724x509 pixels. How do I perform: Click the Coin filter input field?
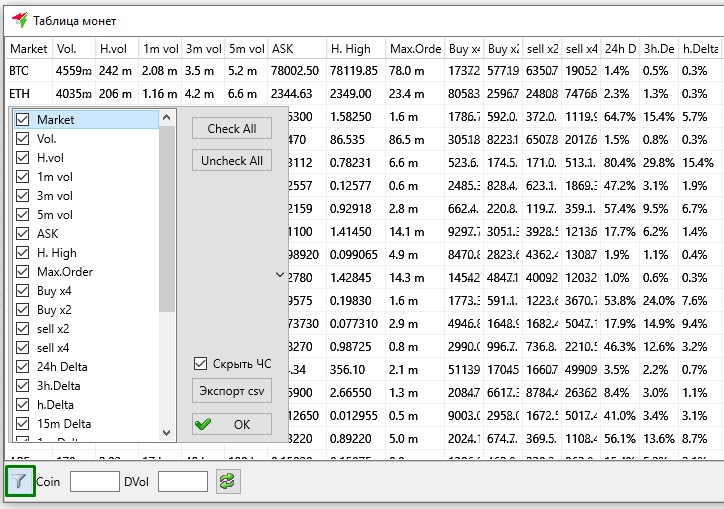[94, 482]
